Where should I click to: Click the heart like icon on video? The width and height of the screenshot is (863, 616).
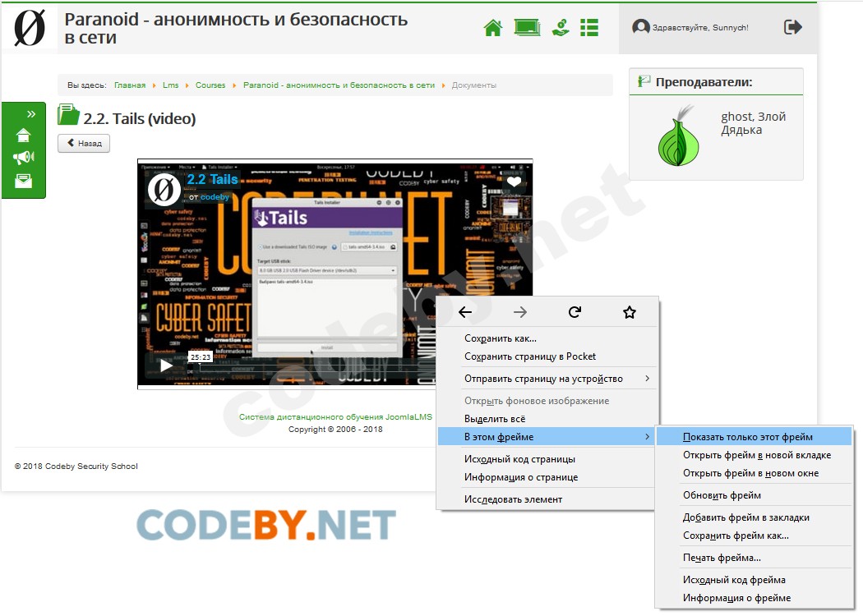coord(514,182)
